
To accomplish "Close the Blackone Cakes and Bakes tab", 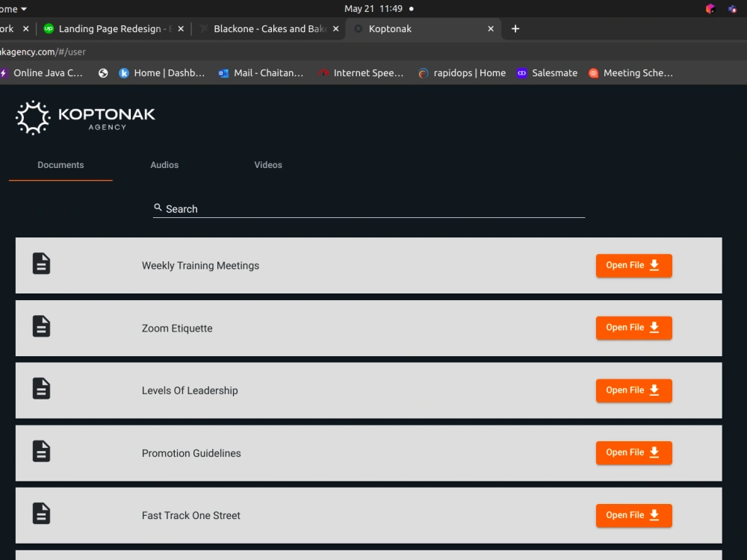I will [x=336, y=29].
